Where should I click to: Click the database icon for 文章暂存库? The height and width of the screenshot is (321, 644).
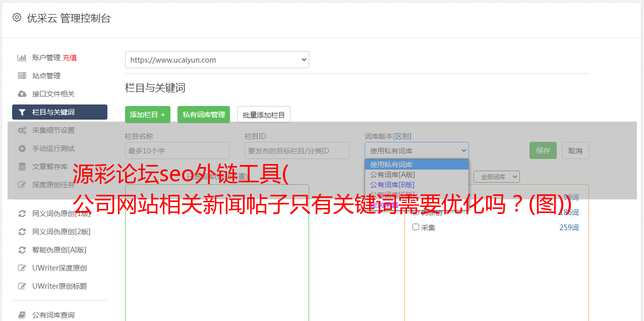22,167
